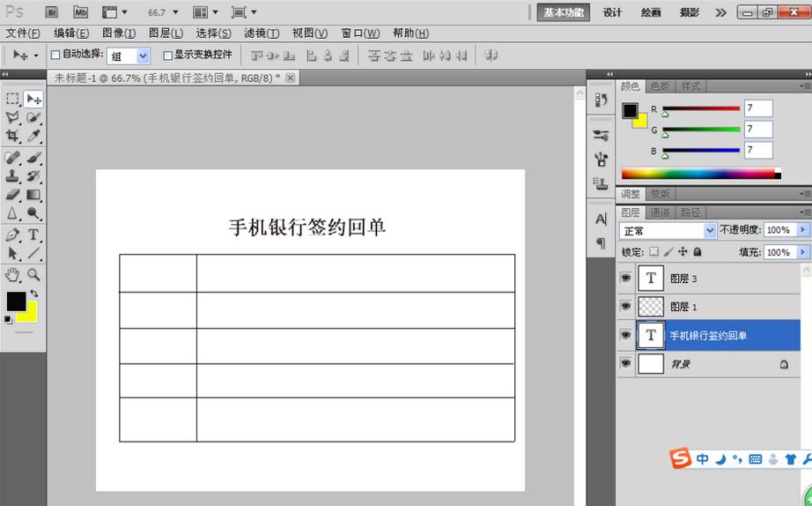Viewport: 812px width, 506px height.
Task: Select the 基本功能 workspace button
Action: 564,12
